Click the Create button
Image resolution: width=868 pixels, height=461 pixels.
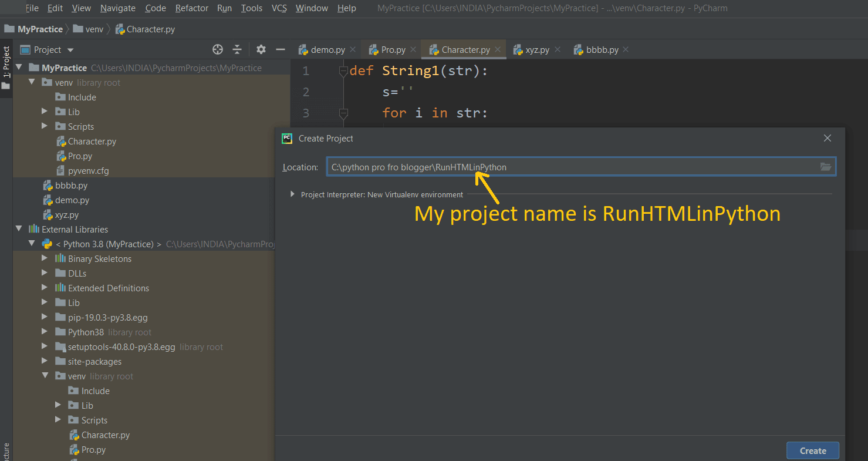coord(812,450)
